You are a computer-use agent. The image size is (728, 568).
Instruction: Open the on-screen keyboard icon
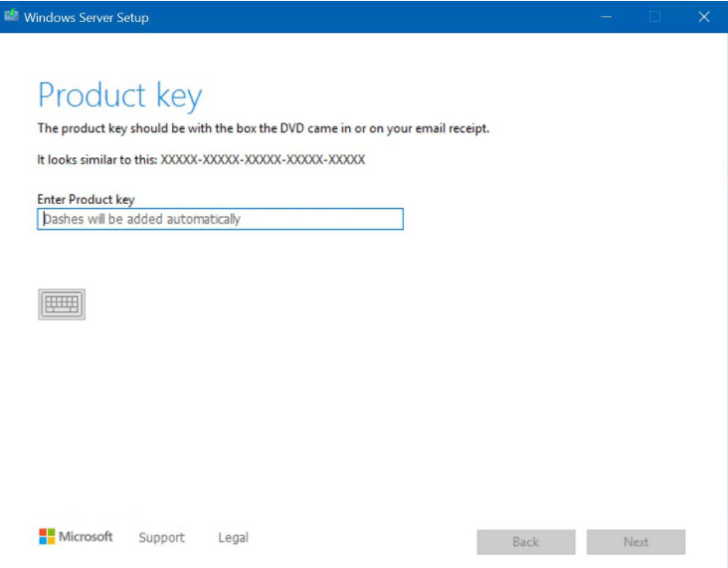[x=62, y=304]
